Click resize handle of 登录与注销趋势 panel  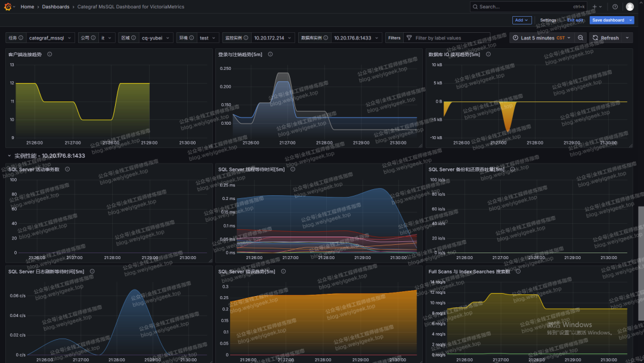pos(420,146)
